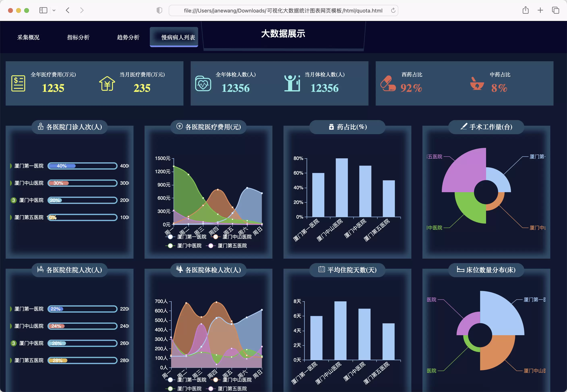The width and height of the screenshot is (567, 392).
Task: Click the monthly fee house-yen icon
Action: click(107, 83)
